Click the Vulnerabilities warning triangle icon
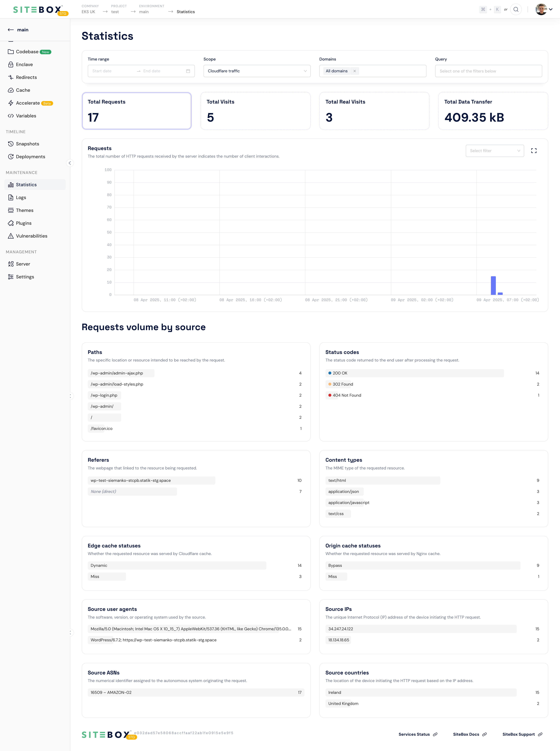The image size is (560, 751). [11, 236]
